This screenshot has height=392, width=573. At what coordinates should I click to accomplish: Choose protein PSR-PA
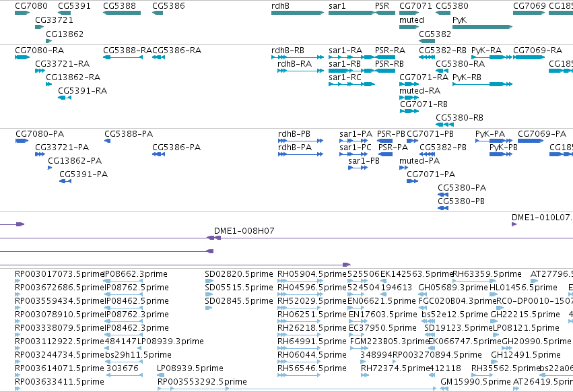393,148
